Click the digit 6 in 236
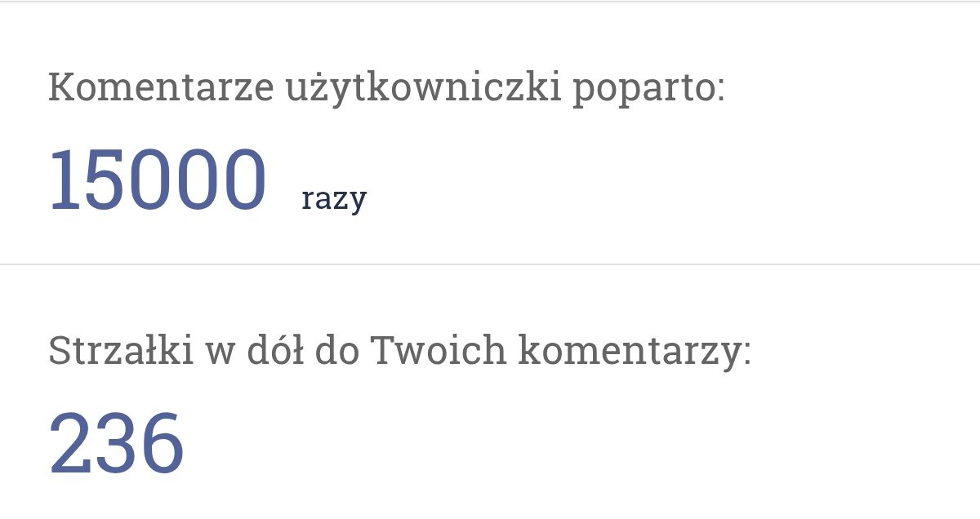Screen dimensions: 980x519 tap(162, 445)
